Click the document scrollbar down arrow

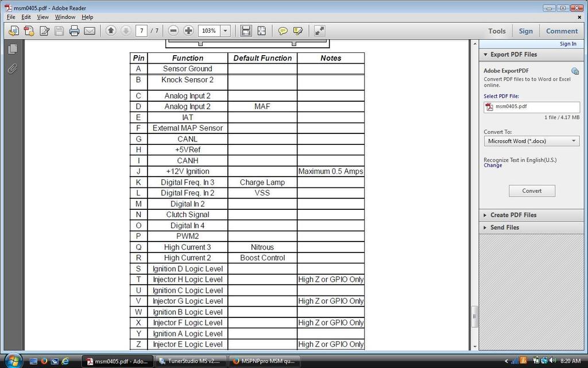[x=475, y=347]
